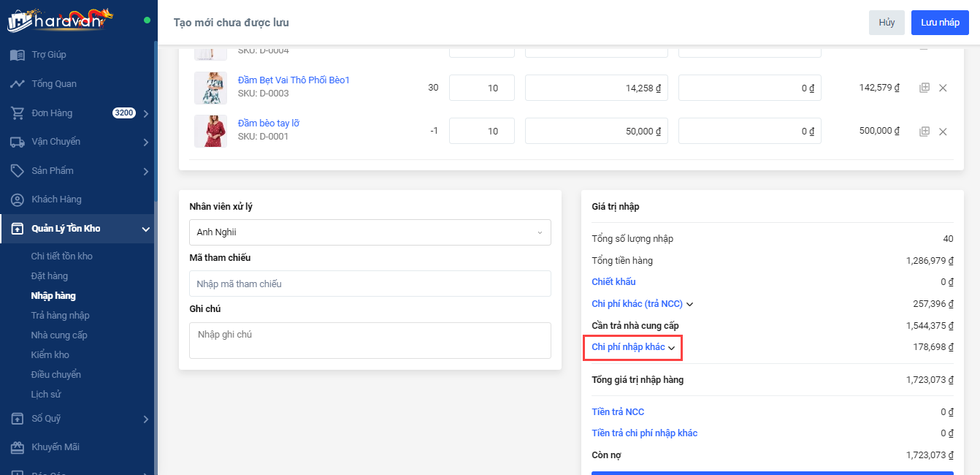Click the Đầm bèo tay lỡ product thumbnail

tap(210, 132)
